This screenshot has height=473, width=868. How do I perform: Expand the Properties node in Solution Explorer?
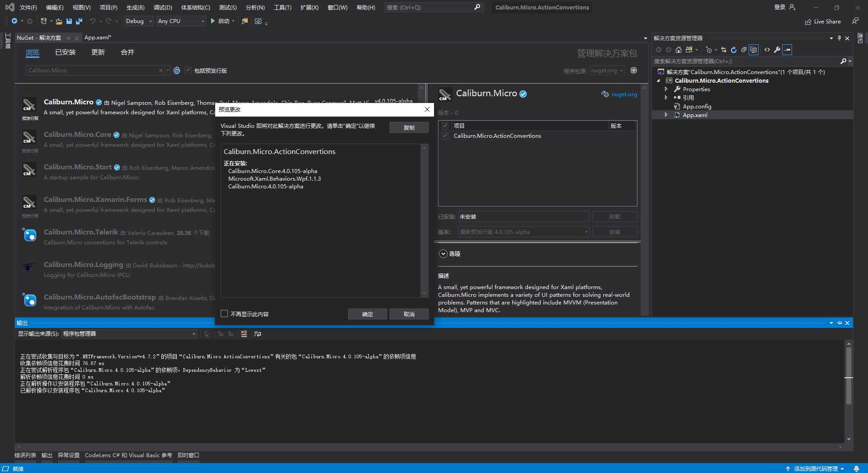point(666,89)
